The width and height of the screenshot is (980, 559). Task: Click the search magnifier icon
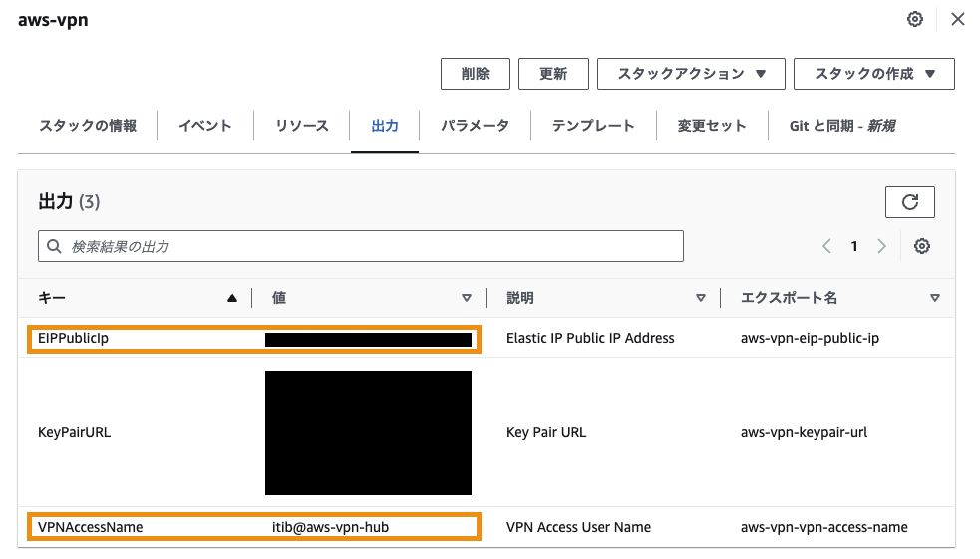pyautogui.click(x=55, y=247)
